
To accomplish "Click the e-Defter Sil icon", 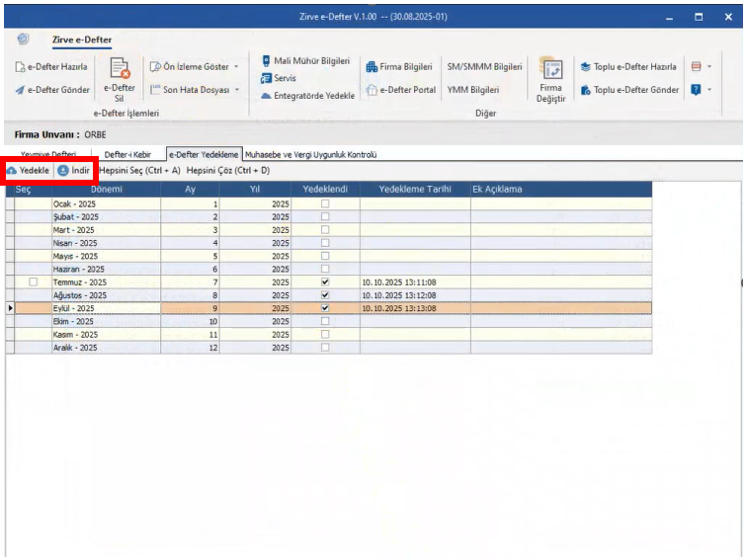I will [x=120, y=68].
